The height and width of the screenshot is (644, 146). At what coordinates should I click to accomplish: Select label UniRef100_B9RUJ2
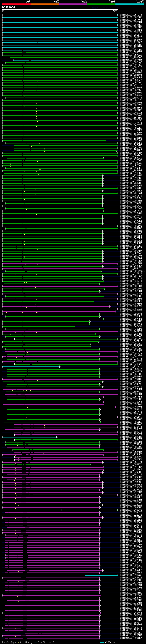(131, 98)
